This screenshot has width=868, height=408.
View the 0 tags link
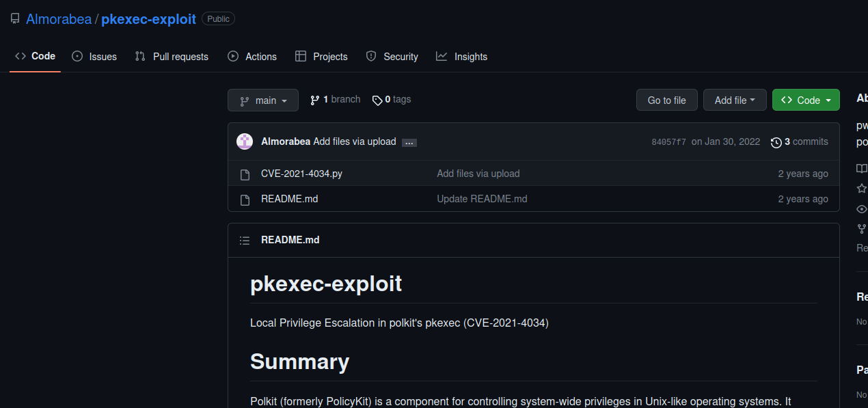coord(392,100)
